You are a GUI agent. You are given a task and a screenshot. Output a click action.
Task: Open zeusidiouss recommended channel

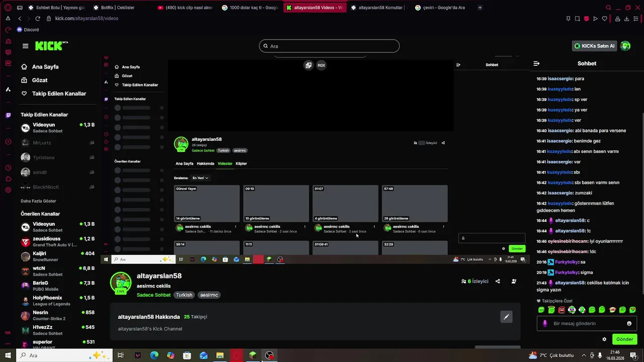tap(57, 241)
